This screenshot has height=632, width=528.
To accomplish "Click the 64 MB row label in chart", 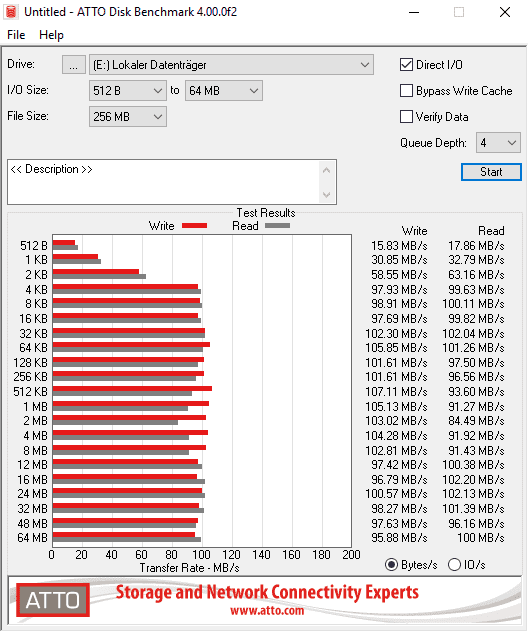I will [x=32, y=538].
